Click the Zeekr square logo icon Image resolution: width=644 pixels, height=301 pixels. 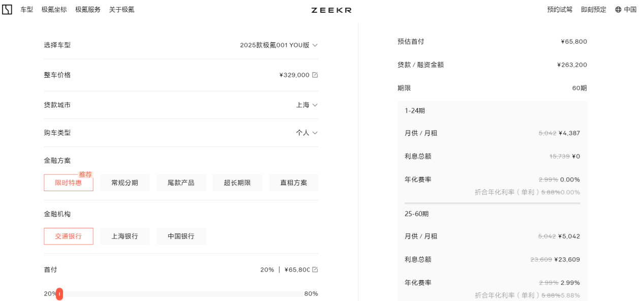pos(7,9)
